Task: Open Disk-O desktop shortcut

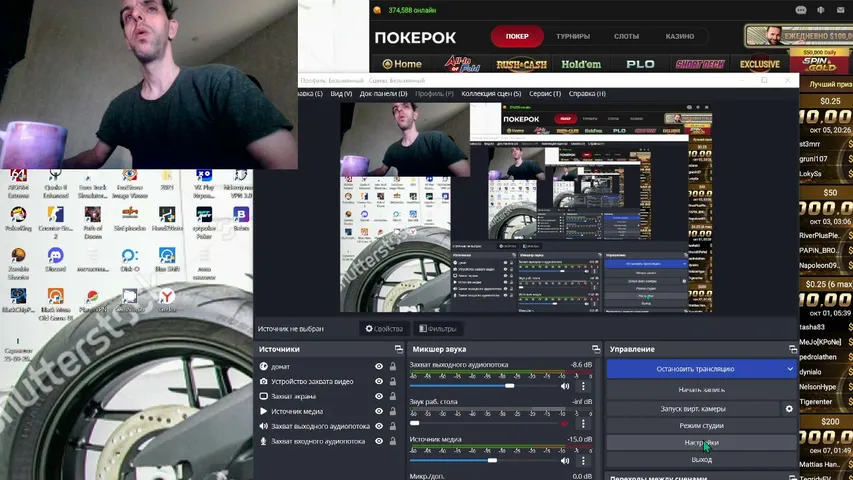Action: pyautogui.click(x=129, y=259)
